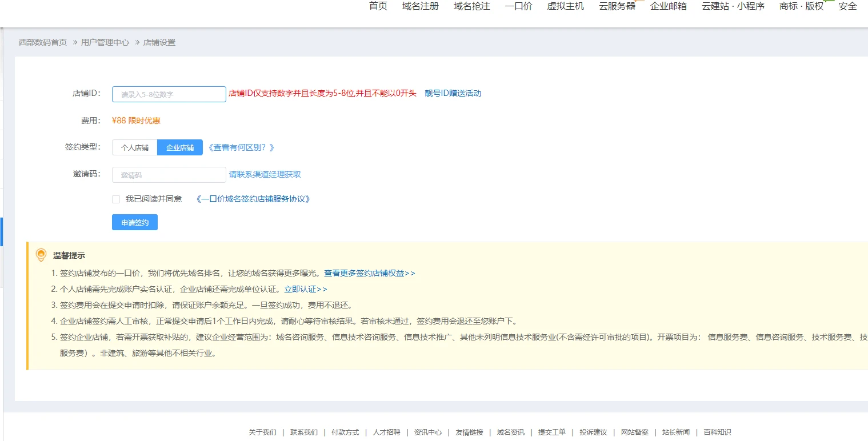Open 一口价域名签约店铺服务协议 agreement
The width and height of the screenshot is (868, 441).
(253, 199)
